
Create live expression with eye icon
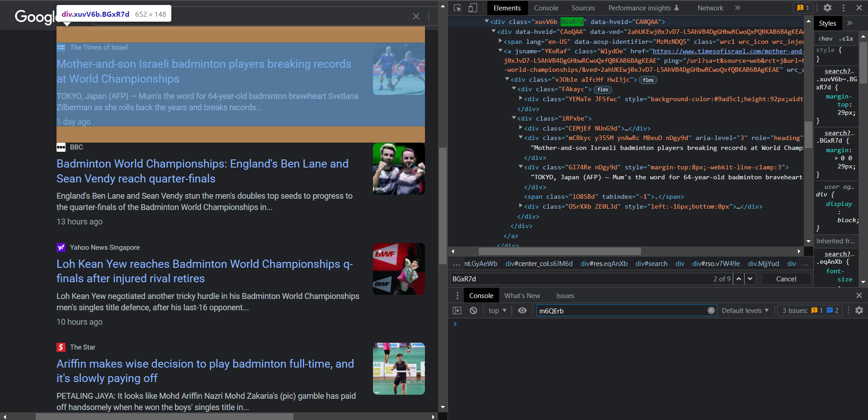[x=522, y=311]
